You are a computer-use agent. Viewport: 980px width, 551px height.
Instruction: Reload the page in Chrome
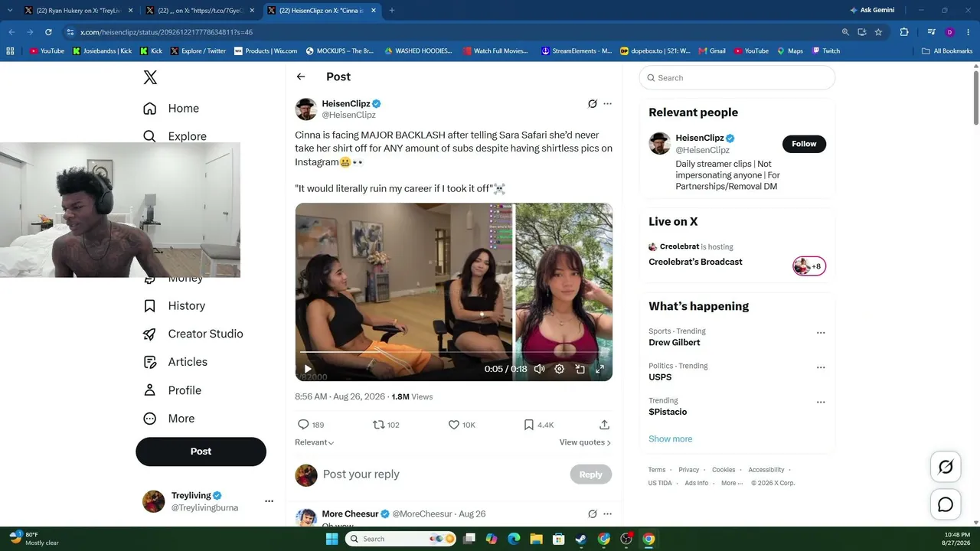pos(48,32)
